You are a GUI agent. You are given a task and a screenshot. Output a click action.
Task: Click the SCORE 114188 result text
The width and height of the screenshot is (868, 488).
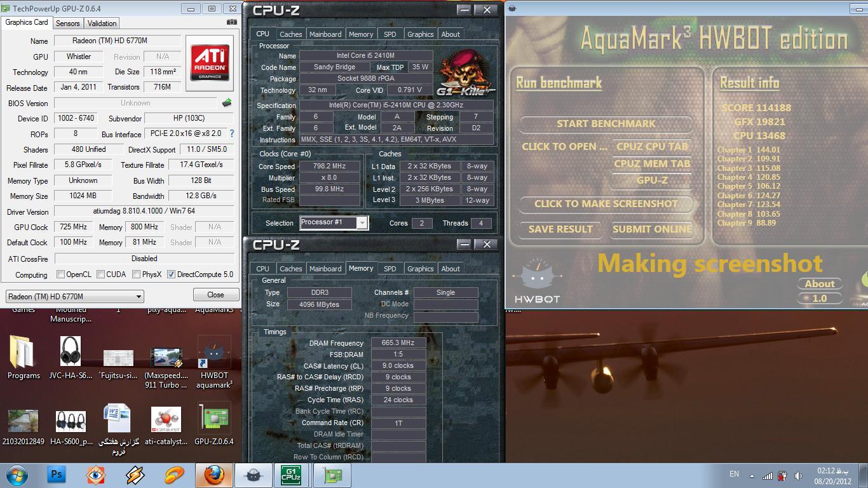756,108
